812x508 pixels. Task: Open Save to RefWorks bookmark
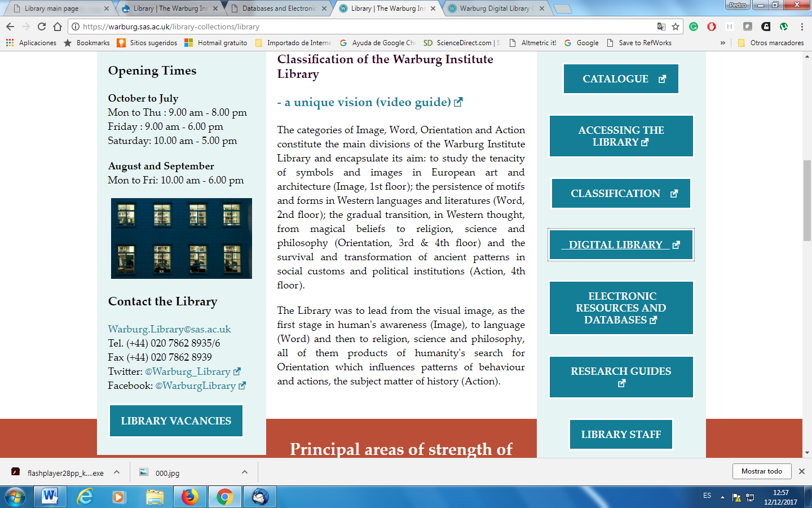coord(639,43)
